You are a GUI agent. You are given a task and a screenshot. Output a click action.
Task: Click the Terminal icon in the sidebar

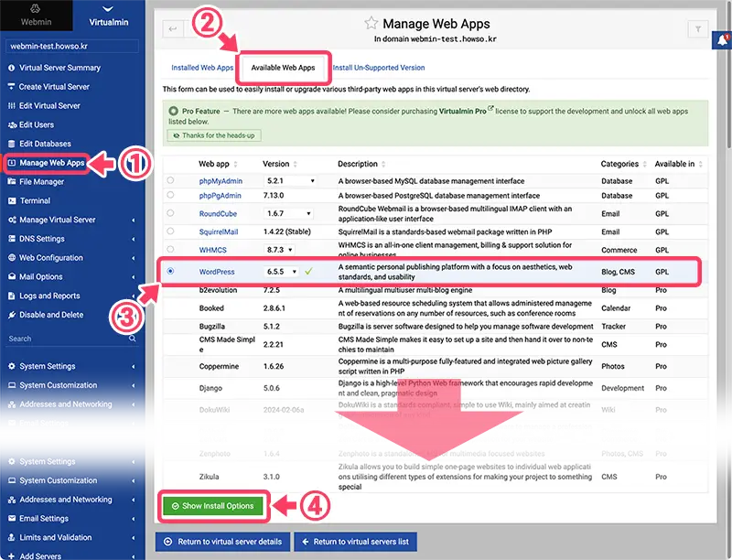point(12,200)
